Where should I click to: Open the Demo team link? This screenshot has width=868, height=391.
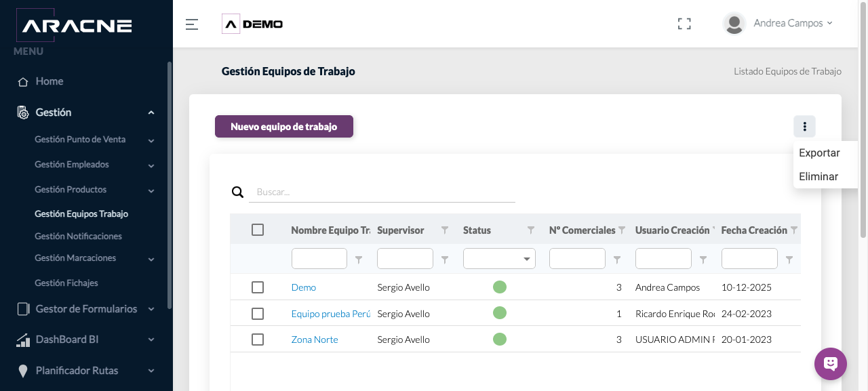[x=304, y=287]
